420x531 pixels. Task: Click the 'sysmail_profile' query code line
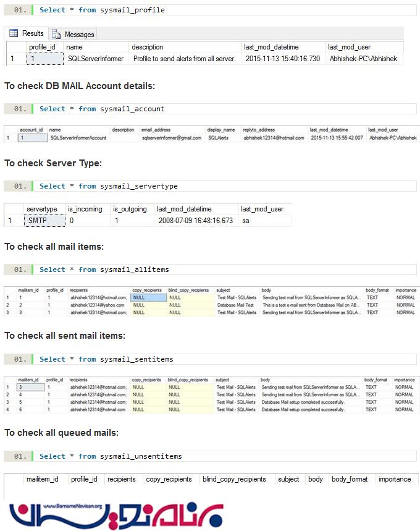click(x=210, y=10)
